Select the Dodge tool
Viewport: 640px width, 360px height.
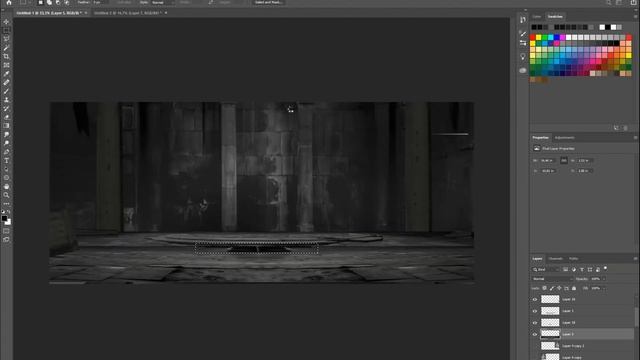tap(6, 143)
